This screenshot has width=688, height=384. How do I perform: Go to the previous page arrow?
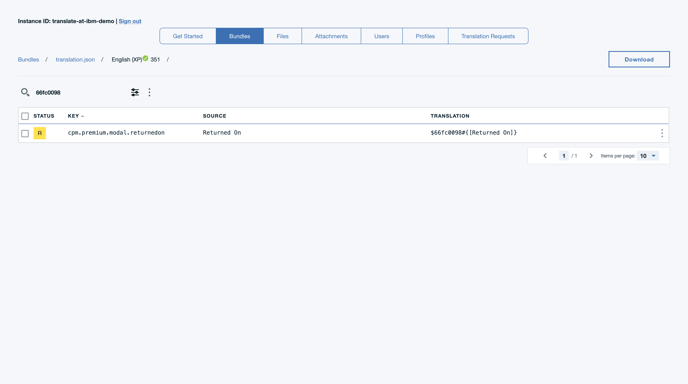click(545, 156)
